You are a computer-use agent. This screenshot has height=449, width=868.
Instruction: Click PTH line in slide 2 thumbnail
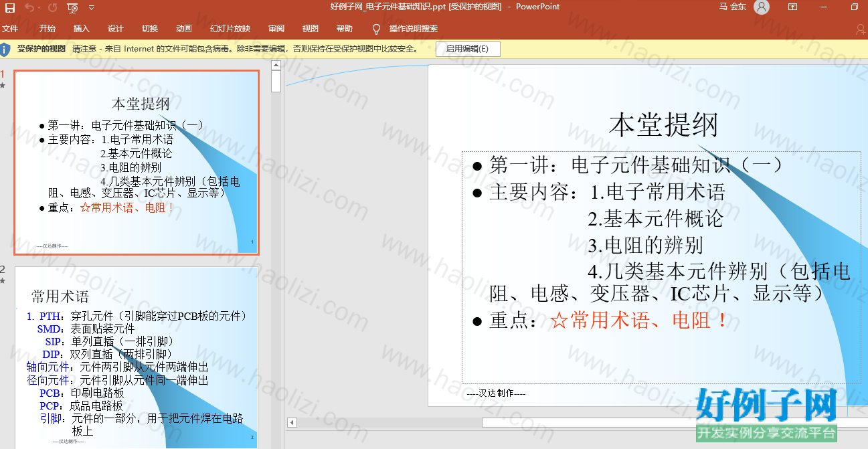(x=137, y=316)
